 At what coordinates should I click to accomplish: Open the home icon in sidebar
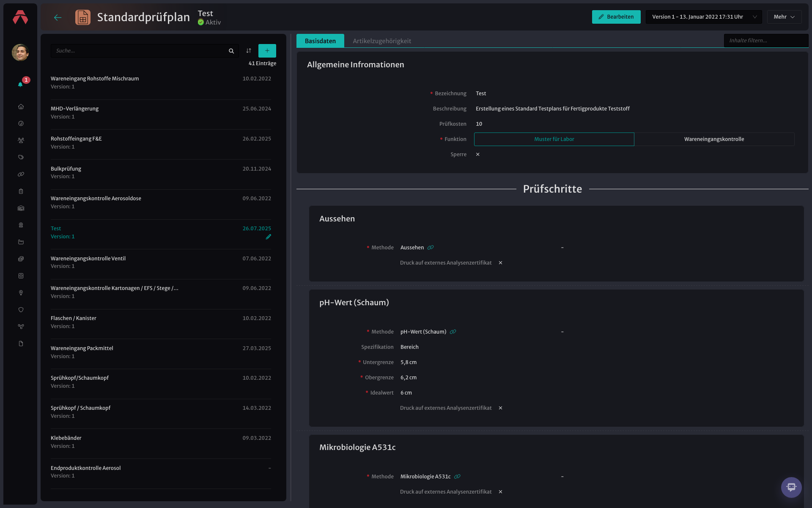[21, 107]
